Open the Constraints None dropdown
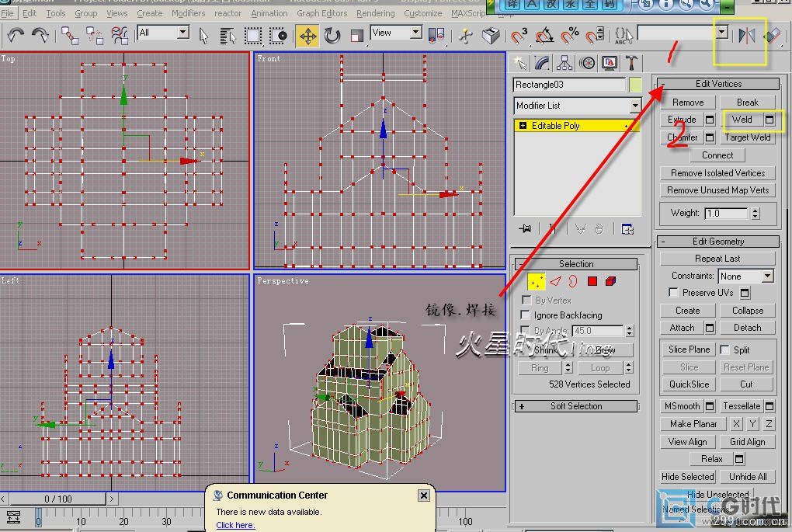 coord(768,276)
